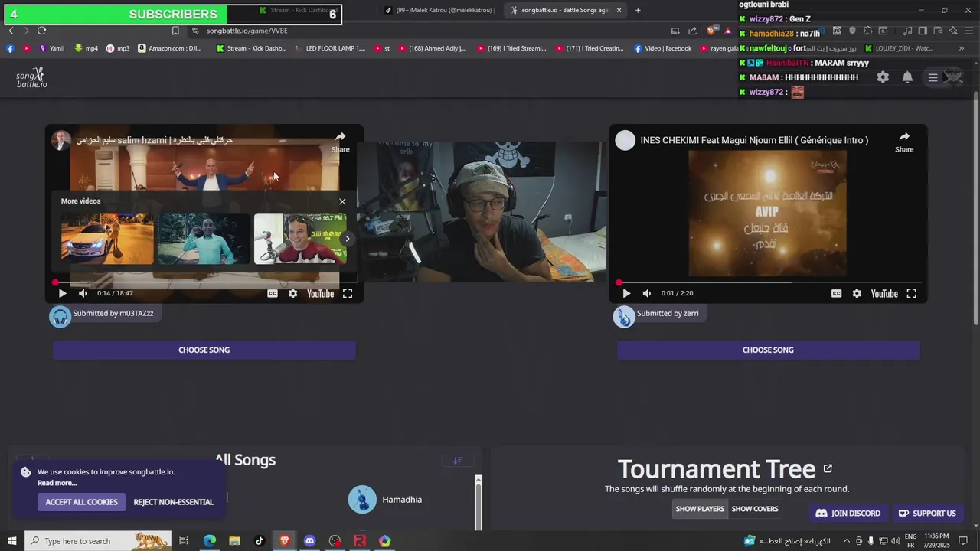Show next More videos suggestions arrow

[347, 239]
